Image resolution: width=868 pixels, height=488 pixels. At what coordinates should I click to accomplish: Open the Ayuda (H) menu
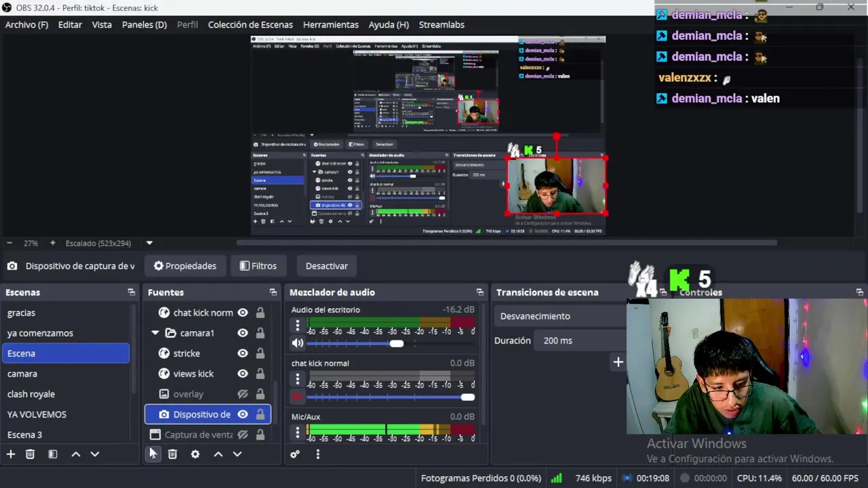coord(389,24)
